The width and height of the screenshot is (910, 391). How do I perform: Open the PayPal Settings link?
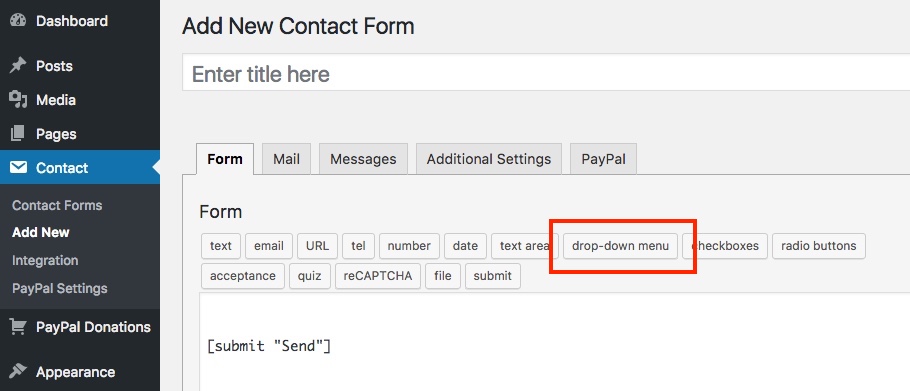(x=59, y=288)
